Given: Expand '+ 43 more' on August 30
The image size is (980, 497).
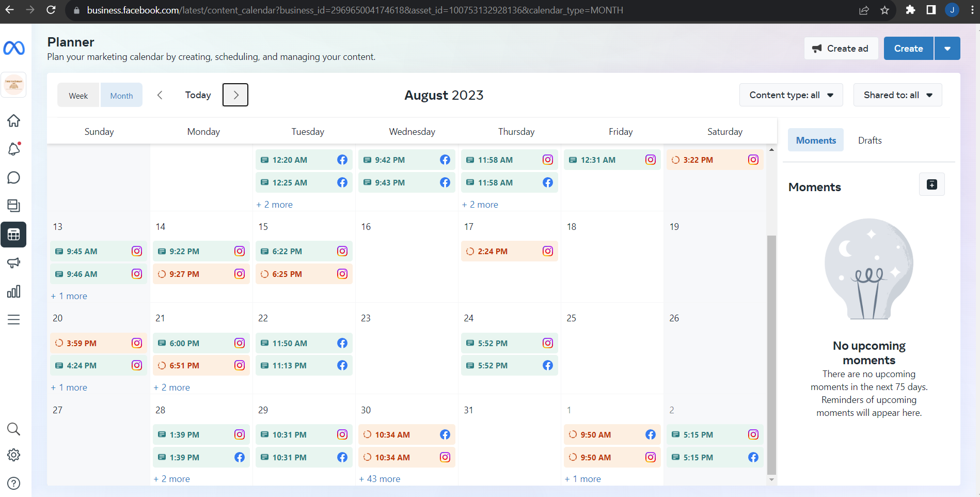Looking at the screenshot, I should [x=380, y=479].
